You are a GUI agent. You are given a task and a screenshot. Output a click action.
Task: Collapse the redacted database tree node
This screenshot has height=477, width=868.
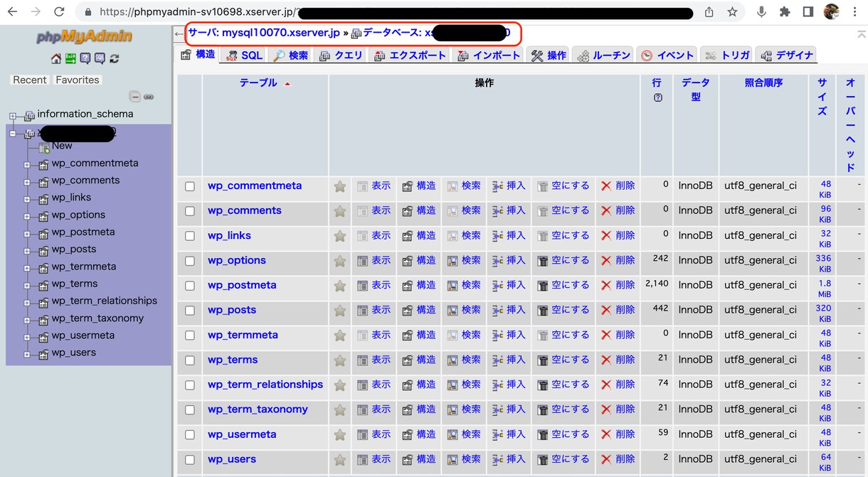pos(13,133)
